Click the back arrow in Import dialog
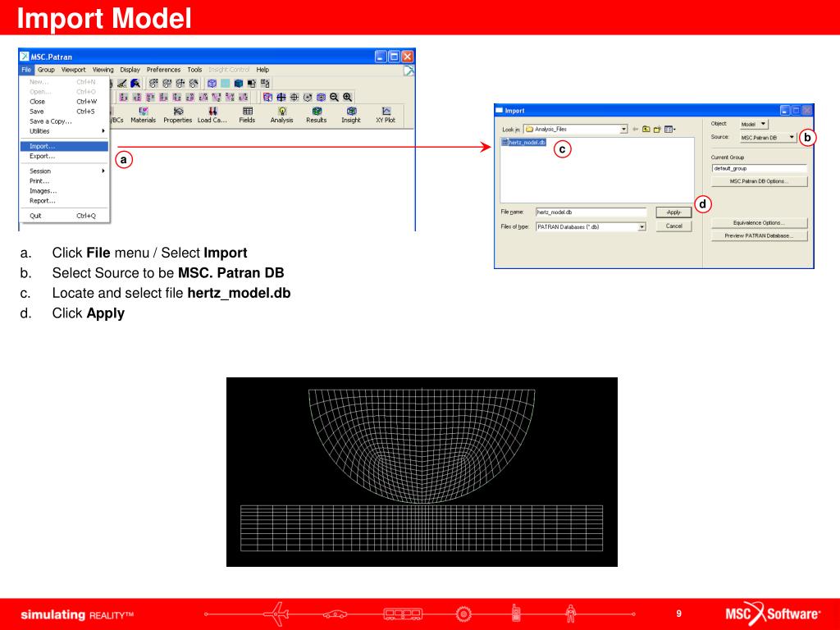840x630 pixels. coord(636,129)
